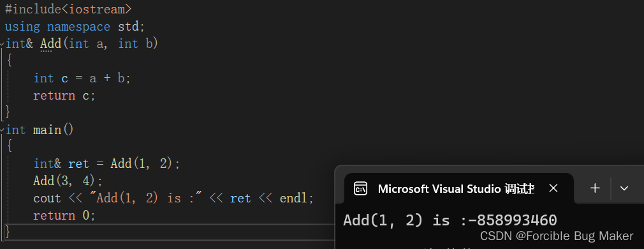Click the return 0 statement
The height and width of the screenshot is (249, 644).
tap(64, 216)
